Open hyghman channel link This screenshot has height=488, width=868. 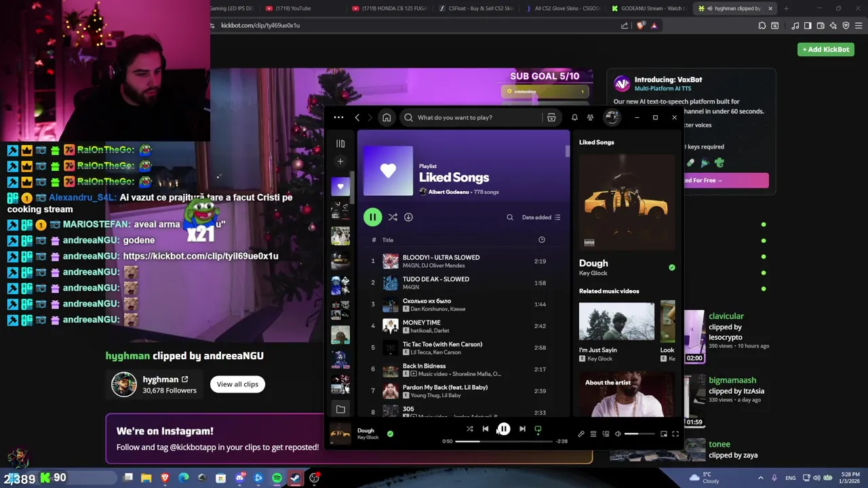(x=165, y=380)
